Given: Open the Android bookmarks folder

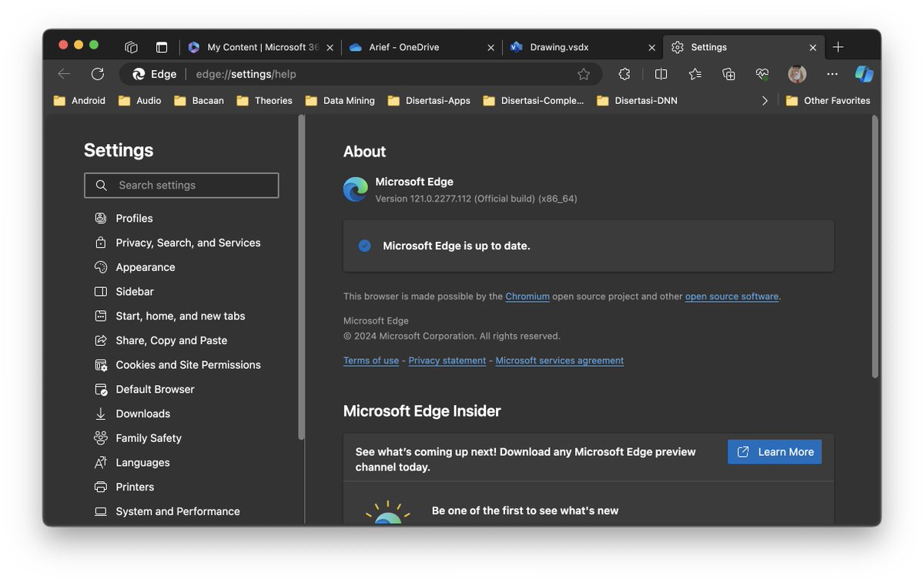Looking at the screenshot, I should (79, 100).
